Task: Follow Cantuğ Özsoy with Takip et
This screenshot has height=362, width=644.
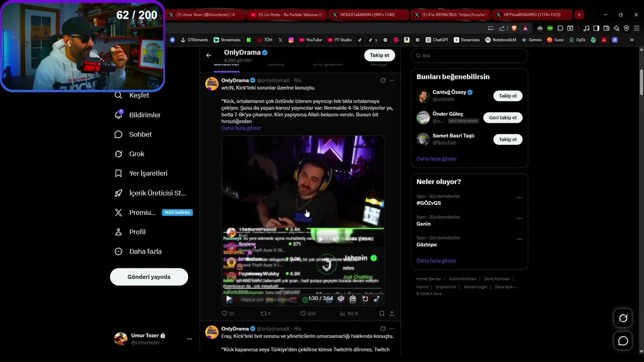Action: [x=508, y=96]
